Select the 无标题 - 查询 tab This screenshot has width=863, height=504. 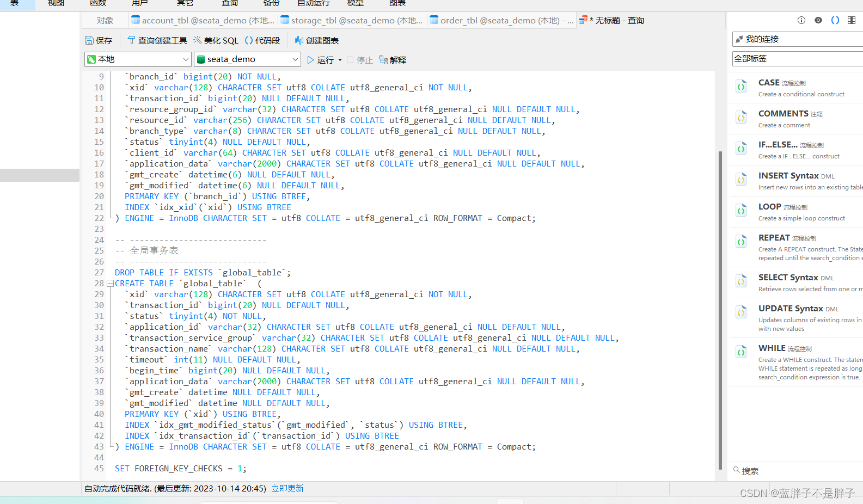pyautogui.click(x=612, y=21)
